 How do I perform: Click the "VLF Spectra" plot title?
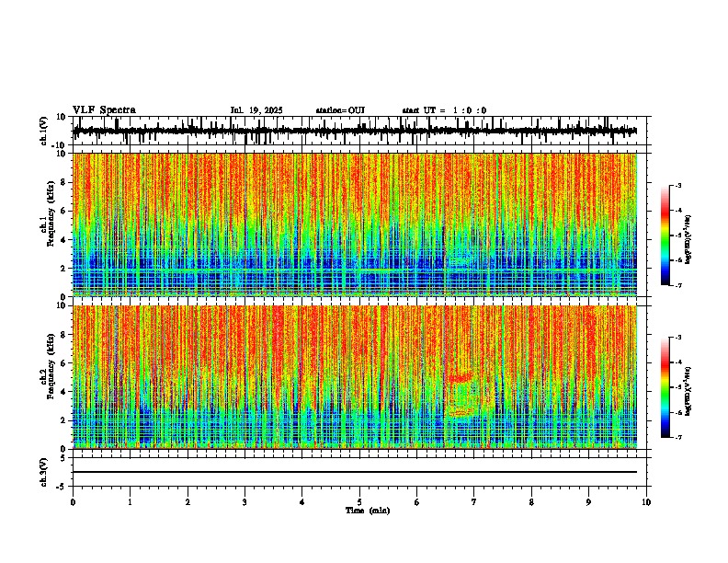[104, 110]
